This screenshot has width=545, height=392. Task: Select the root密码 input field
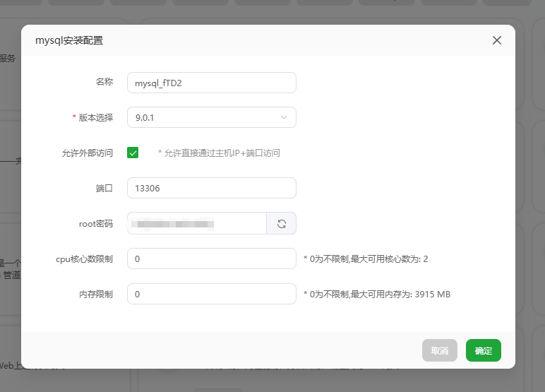(196, 224)
